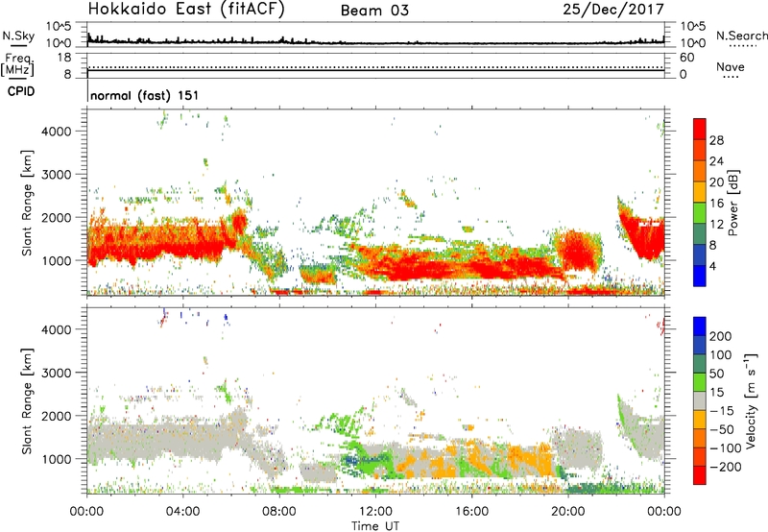
Task: Click the 'Power [dB]' colorbar title
Action: coord(732,203)
